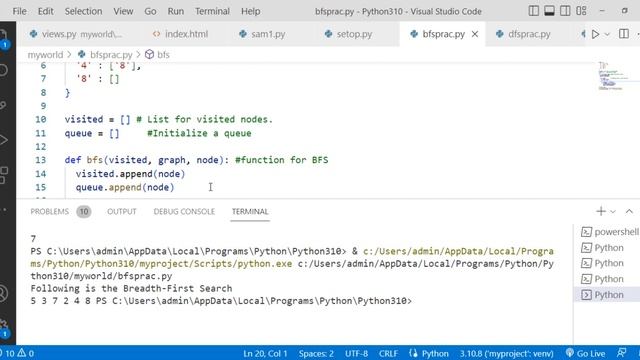
Task: Open errors and warnings count in status bar
Action: pos(17,353)
